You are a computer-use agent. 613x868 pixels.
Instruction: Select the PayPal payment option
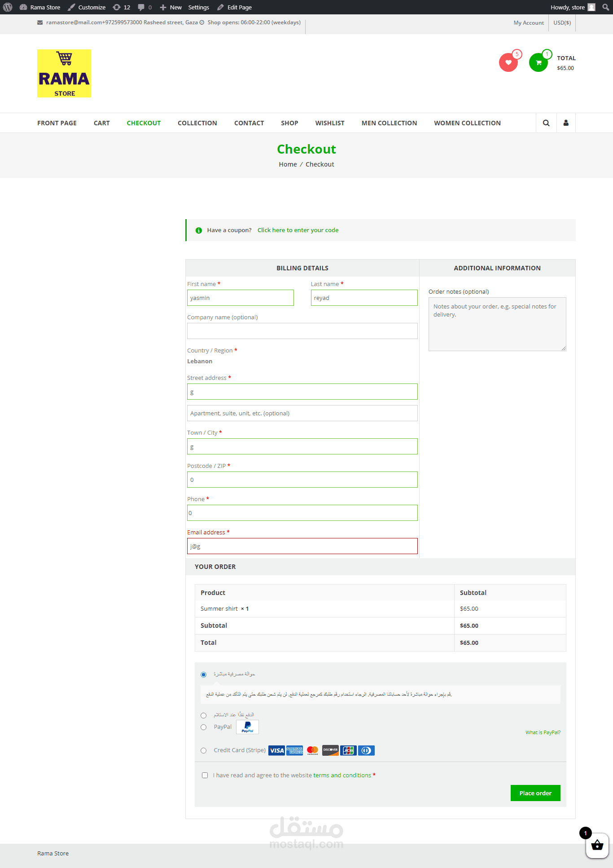(204, 727)
